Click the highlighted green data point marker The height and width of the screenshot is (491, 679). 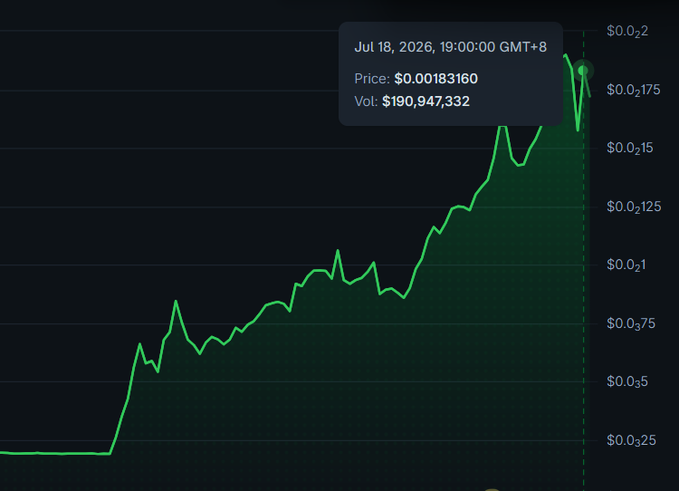(583, 70)
